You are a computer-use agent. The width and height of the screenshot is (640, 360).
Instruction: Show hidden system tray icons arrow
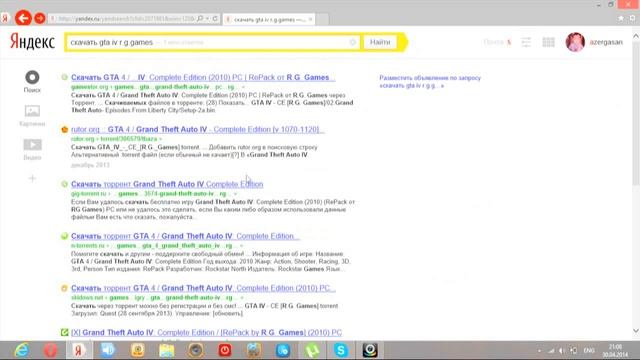coord(540,351)
